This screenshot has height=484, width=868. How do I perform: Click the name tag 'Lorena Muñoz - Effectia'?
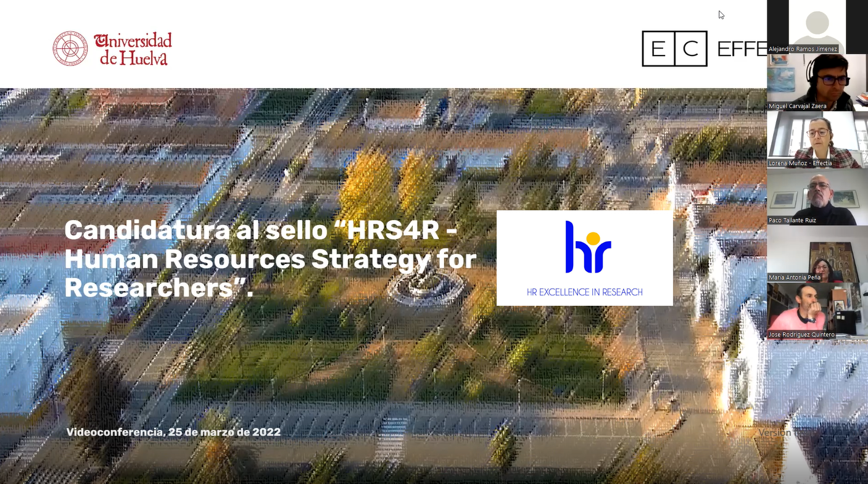801,163
